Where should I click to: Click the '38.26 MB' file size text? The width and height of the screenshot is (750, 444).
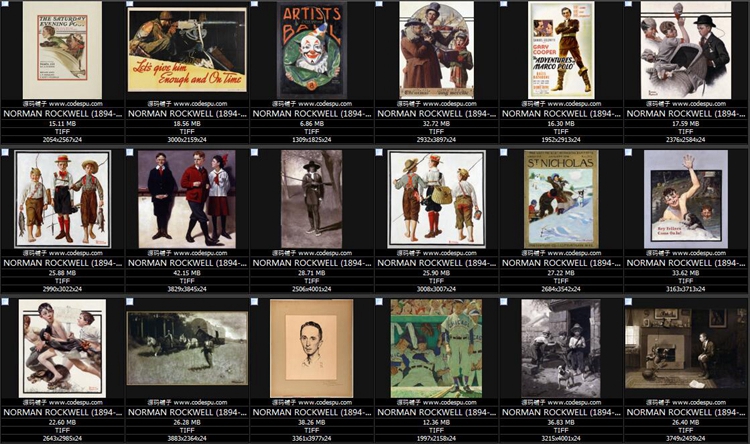pos(312,422)
